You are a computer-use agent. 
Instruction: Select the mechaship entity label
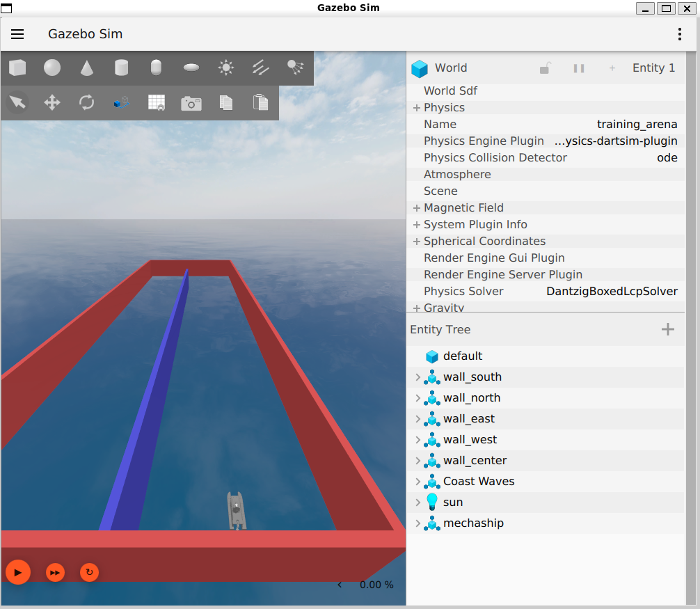[473, 523]
